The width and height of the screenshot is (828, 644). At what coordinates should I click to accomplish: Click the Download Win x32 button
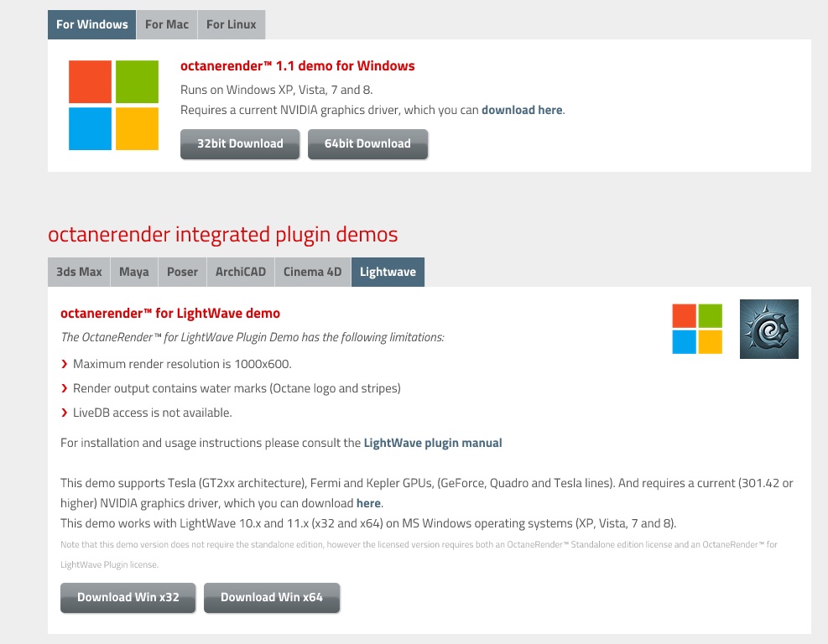pos(128,597)
